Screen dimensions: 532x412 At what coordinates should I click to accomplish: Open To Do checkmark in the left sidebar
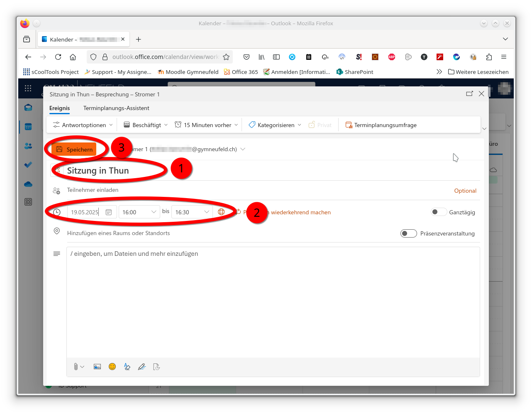28,165
